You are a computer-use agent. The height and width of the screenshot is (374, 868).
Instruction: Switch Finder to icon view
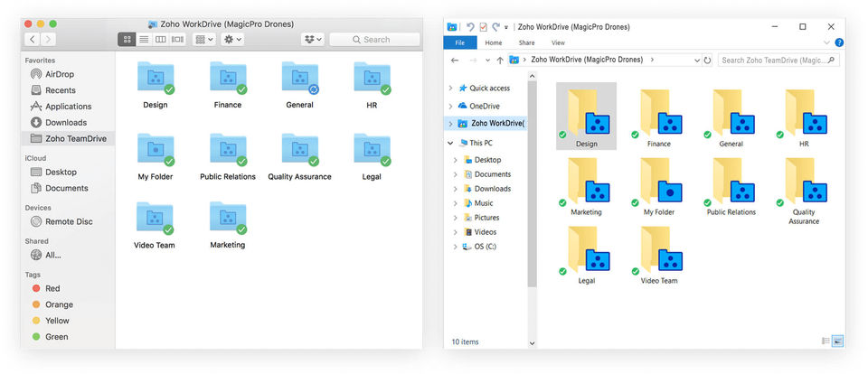(127, 39)
